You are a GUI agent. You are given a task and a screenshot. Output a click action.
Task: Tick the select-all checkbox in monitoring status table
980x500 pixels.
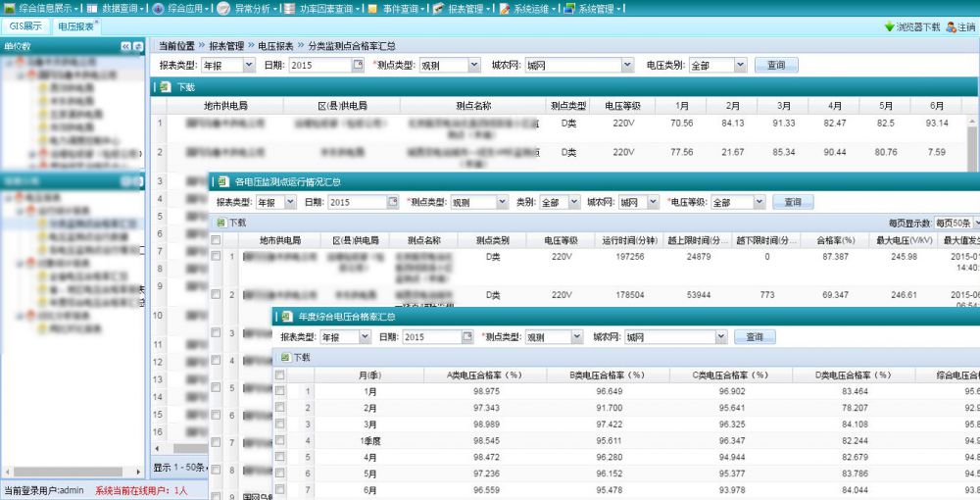(x=216, y=240)
